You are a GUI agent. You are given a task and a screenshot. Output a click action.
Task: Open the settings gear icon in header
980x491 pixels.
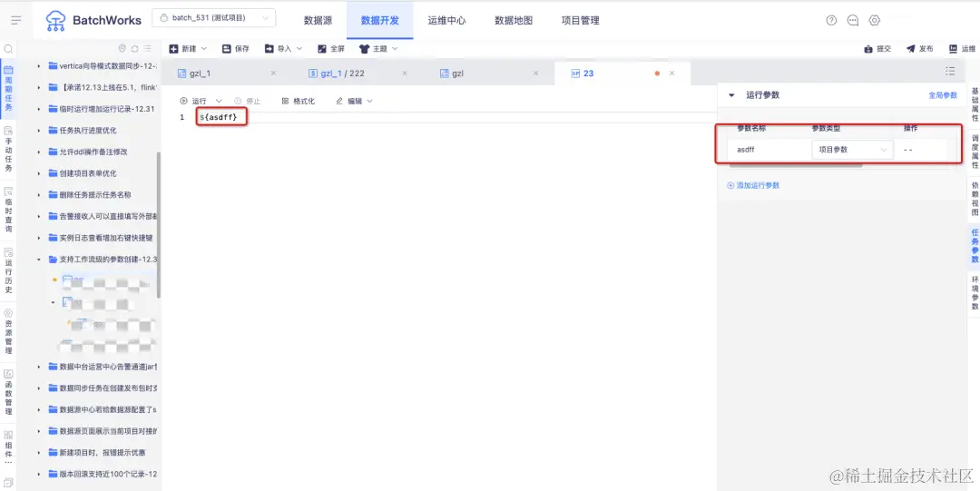[x=875, y=20]
